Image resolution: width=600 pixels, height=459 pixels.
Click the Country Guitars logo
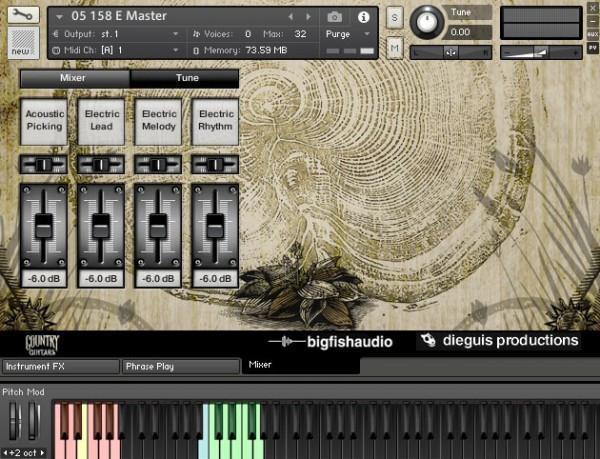[x=44, y=343]
